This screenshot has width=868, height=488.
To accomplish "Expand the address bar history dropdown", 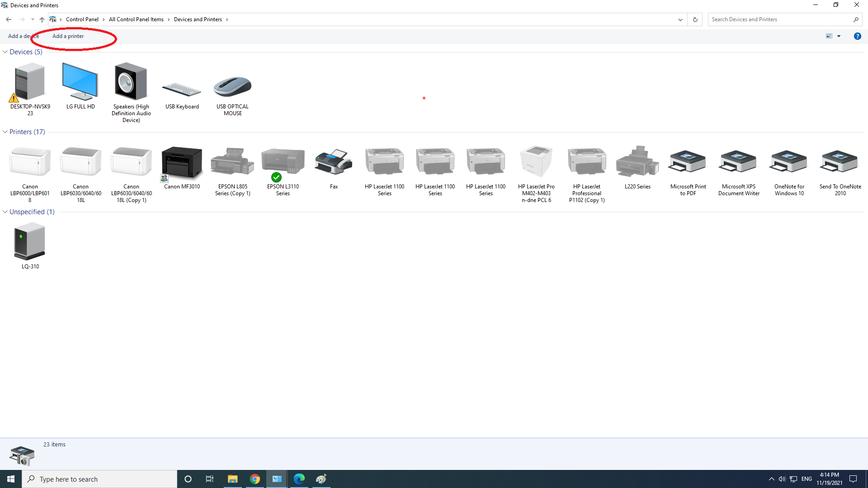I will [680, 19].
